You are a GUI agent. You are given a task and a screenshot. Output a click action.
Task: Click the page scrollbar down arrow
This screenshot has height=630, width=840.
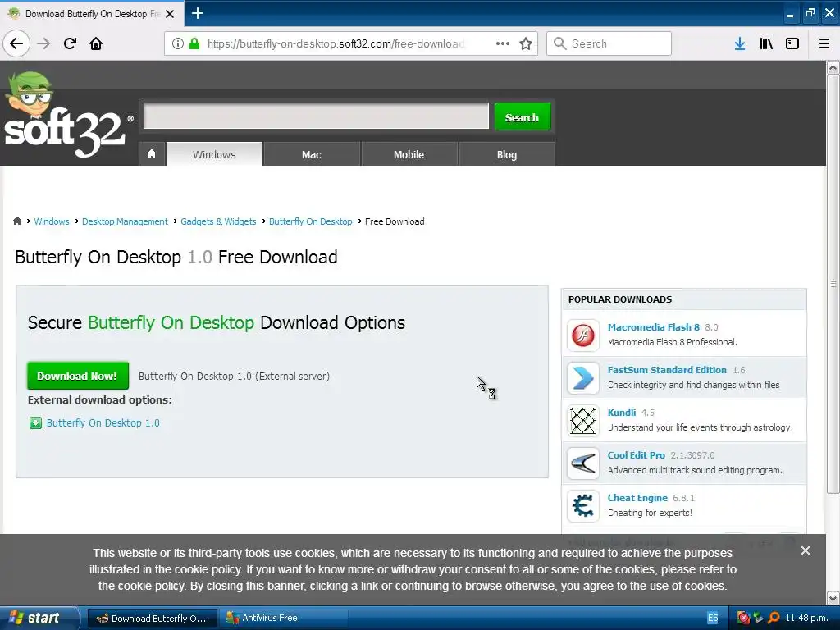[833, 597]
